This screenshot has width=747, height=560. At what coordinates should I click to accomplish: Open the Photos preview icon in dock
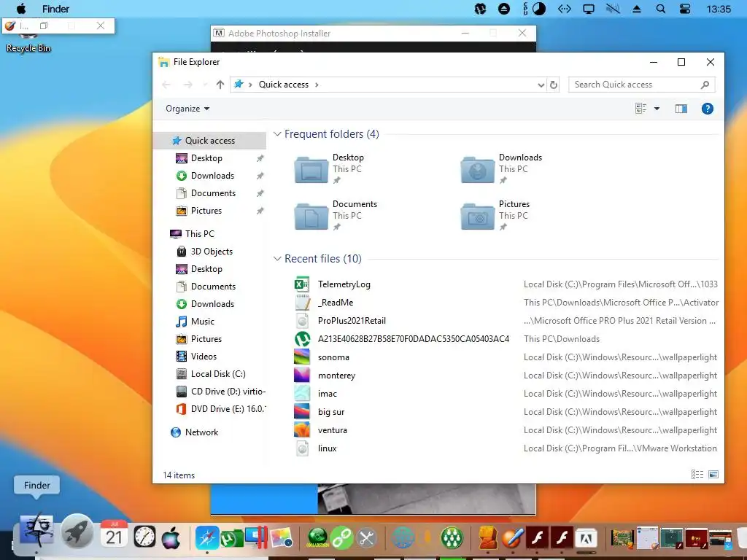click(x=282, y=537)
